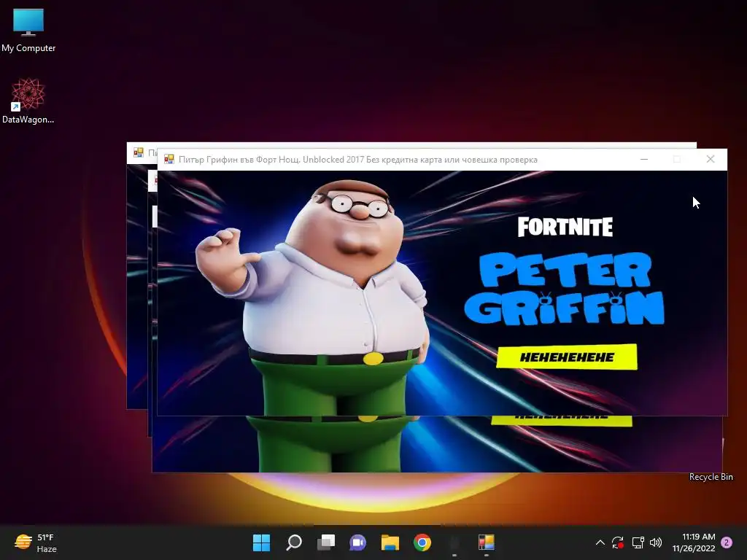The image size is (747, 560).
Task: Open the weather widget showing 51°F Haze
Action: pyautogui.click(x=36, y=542)
